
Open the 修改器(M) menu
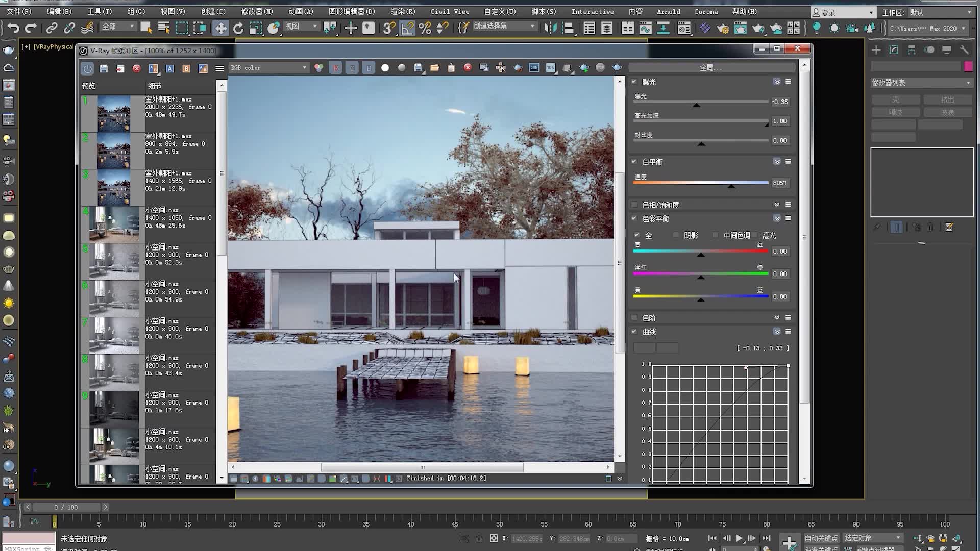click(x=257, y=11)
